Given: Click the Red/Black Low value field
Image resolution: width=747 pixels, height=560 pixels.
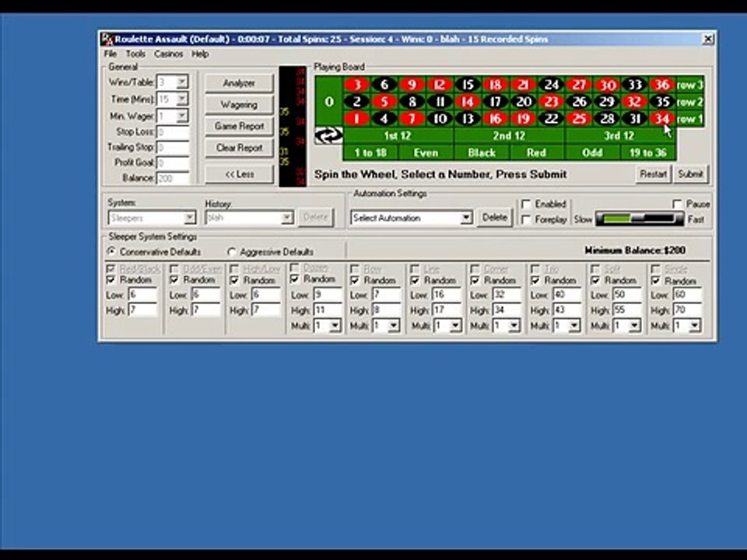Looking at the screenshot, I should (x=142, y=295).
